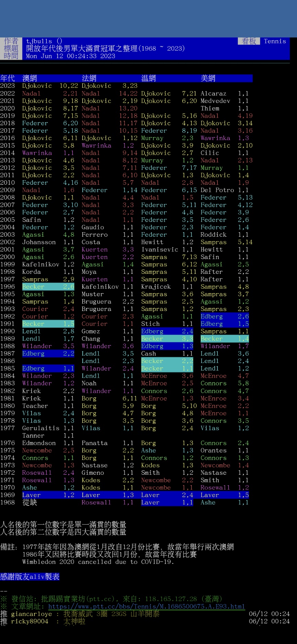Click the 美網 column header

pyautogui.click(x=208, y=78)
